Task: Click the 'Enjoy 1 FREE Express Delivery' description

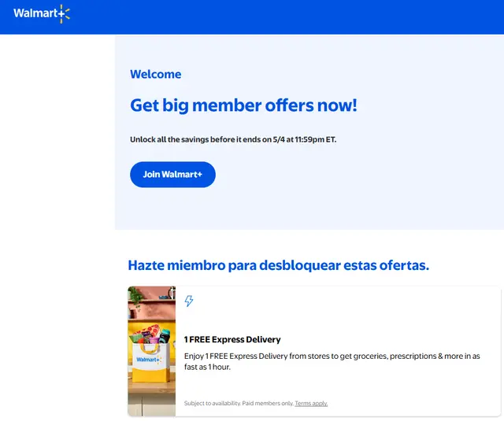Action: [332, 361]
